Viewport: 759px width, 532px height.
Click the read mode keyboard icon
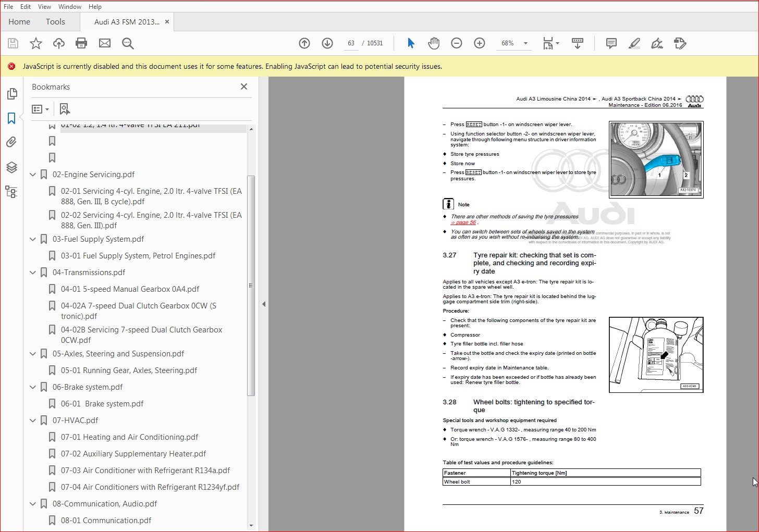click(x=578, y=43)
